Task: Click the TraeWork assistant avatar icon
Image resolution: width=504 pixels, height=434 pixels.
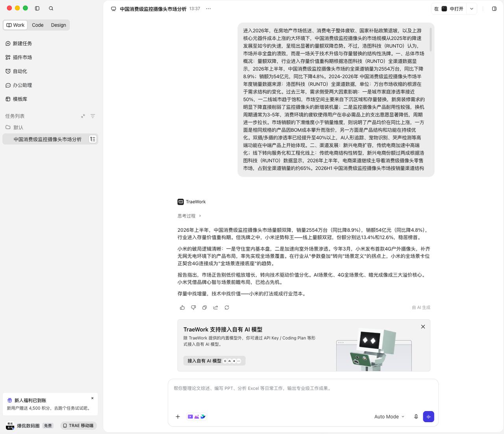Action: (x=181, y=202)
